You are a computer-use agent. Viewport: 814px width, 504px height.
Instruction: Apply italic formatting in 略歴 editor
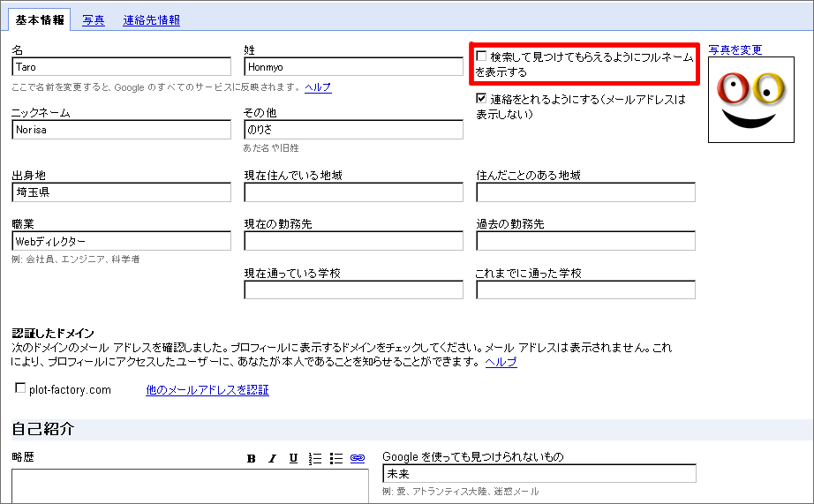click(x=273, y=458)
